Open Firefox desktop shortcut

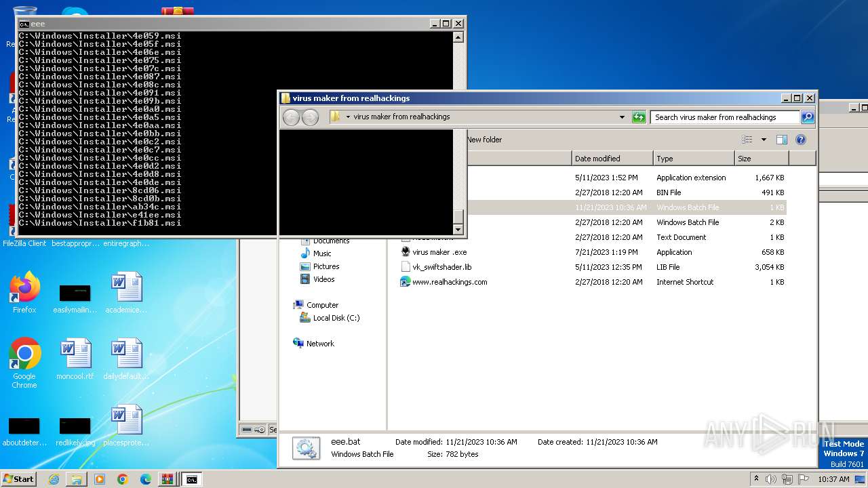coord(24,293)
